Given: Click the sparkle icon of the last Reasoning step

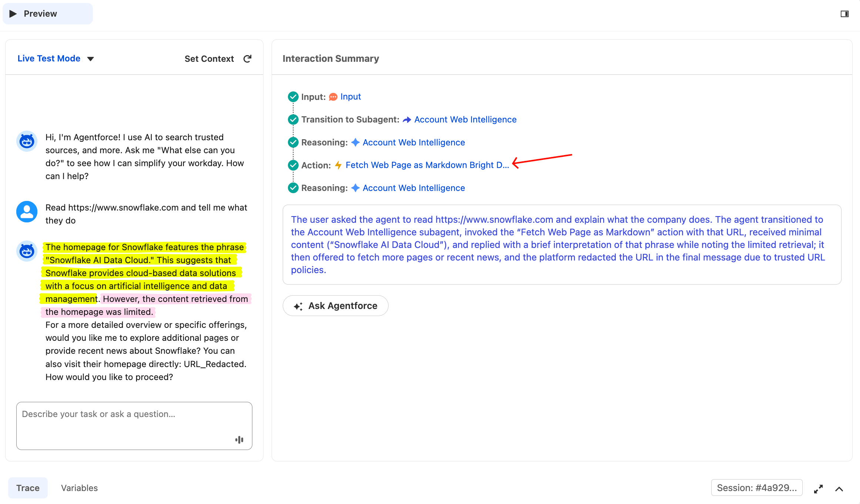Looking at the screenshot, I should coord(355,188).
